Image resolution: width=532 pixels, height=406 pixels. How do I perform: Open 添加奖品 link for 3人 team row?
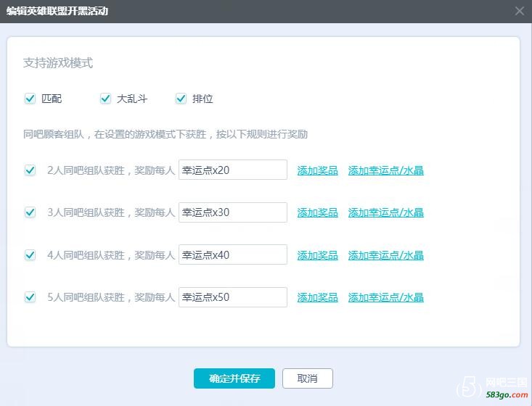click(318, 213)
